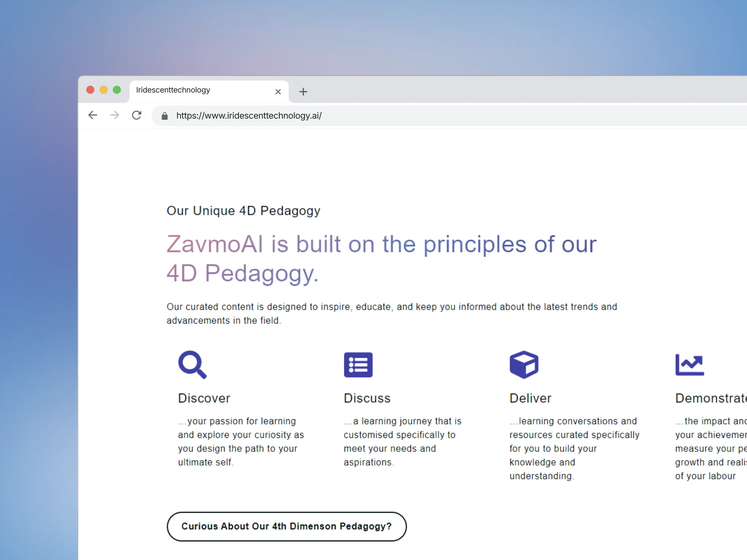Click the Discover magnifying glass icon
This screenshot has width=747, height=560.
[x=192, y=364]
